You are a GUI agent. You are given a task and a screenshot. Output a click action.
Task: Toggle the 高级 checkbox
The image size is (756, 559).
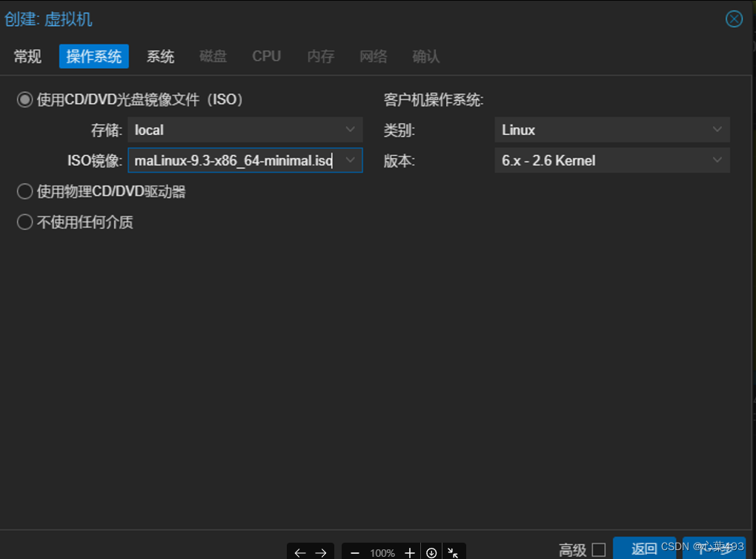[x=599, y=549]
